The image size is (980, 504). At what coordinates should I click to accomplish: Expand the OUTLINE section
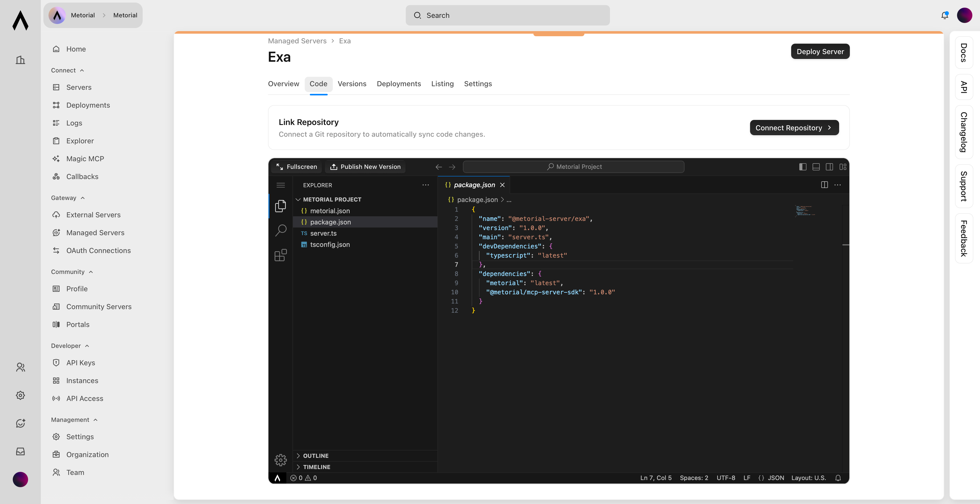point(315,455)
